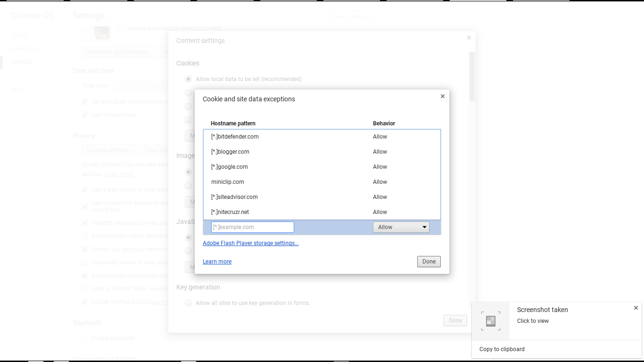Viewport: 644px width, 362px height.
Task: Click Allow behavior for google.com
Action: [x=380, y=167]
